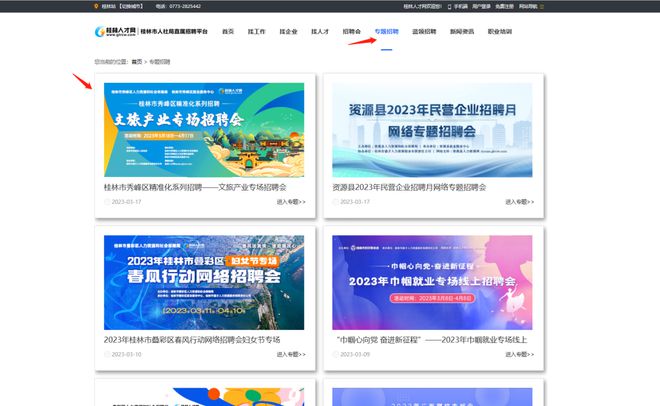
Task: Open the 找企业 nav item
Action: click(x=288, y=32)
